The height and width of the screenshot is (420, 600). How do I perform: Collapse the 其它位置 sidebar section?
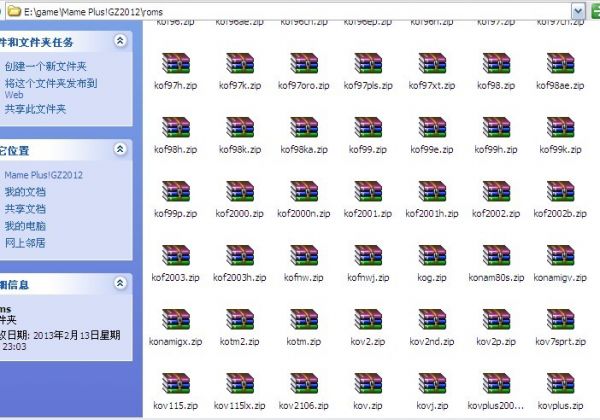(x=121, y=149)
